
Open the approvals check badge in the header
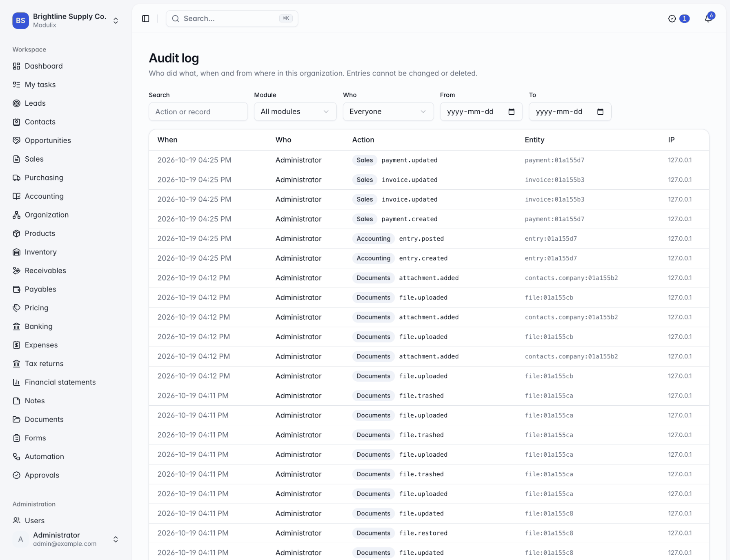pyautogui.click(x=679, y=19)
